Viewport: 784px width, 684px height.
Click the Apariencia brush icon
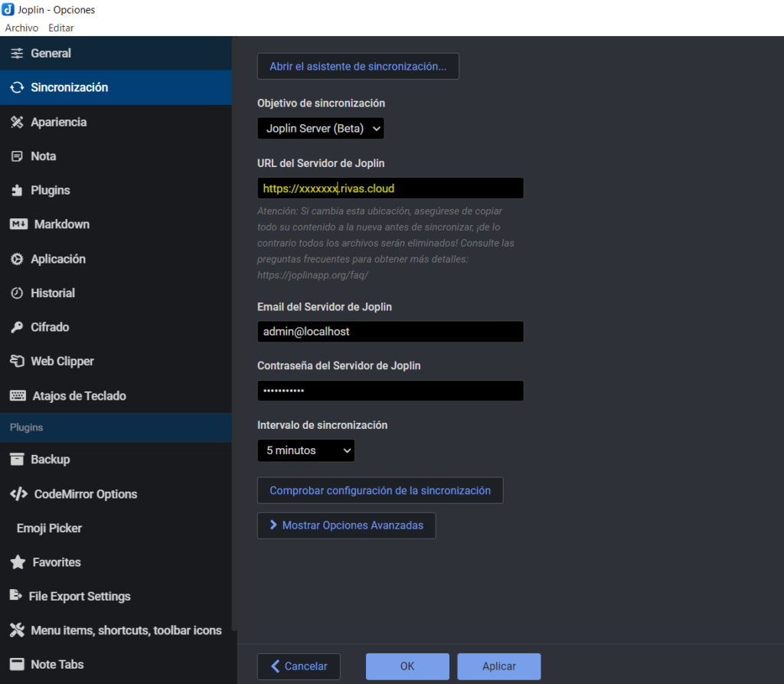tap(17, 122)
